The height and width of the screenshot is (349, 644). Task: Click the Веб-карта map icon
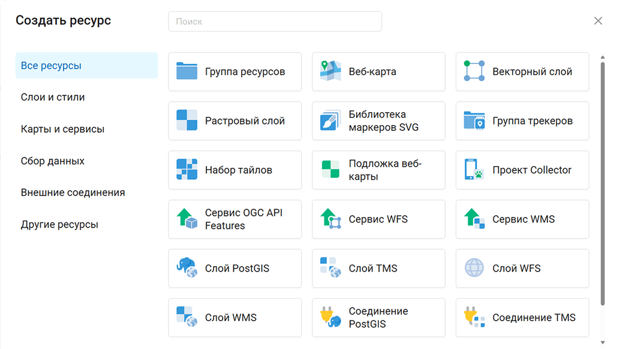[x=330, y=71]
